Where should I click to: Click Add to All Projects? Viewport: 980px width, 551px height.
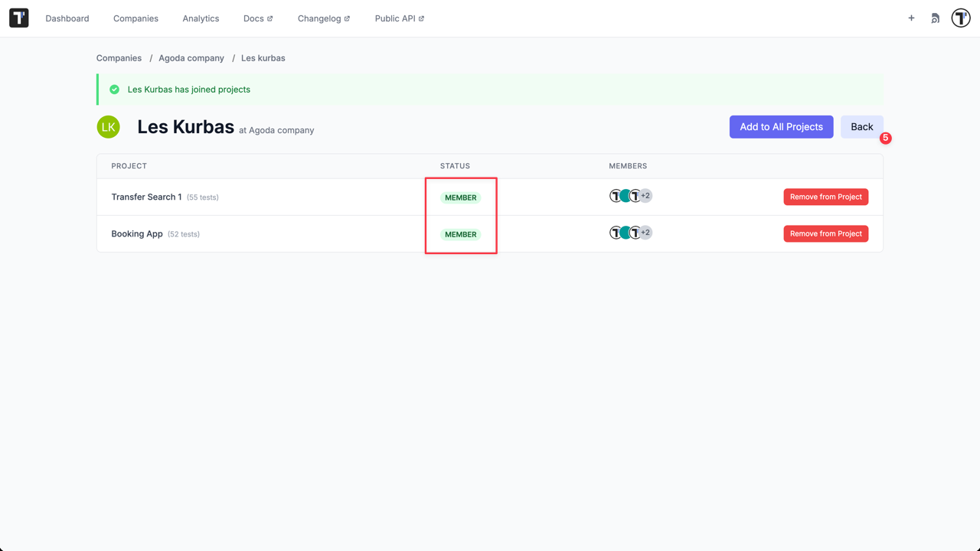(781, 126)
